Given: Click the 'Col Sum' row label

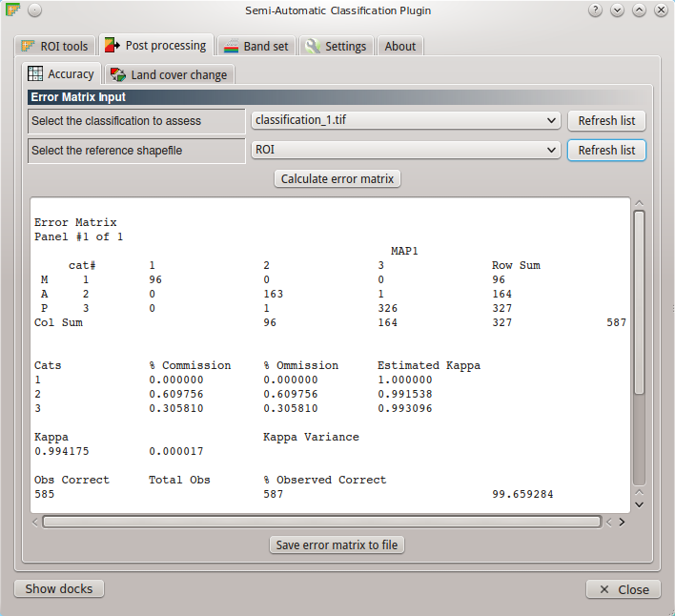Looking at the screenshot, I should (58, 322).
